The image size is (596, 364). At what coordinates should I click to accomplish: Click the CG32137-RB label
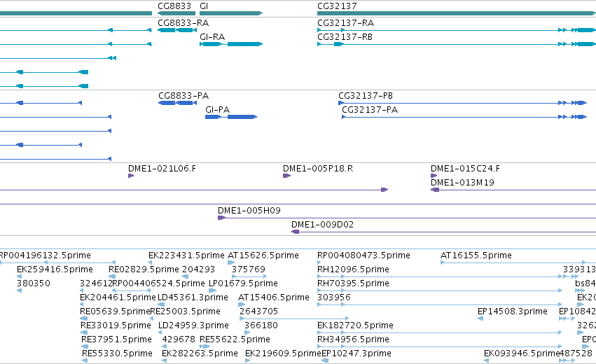(345, 37)
